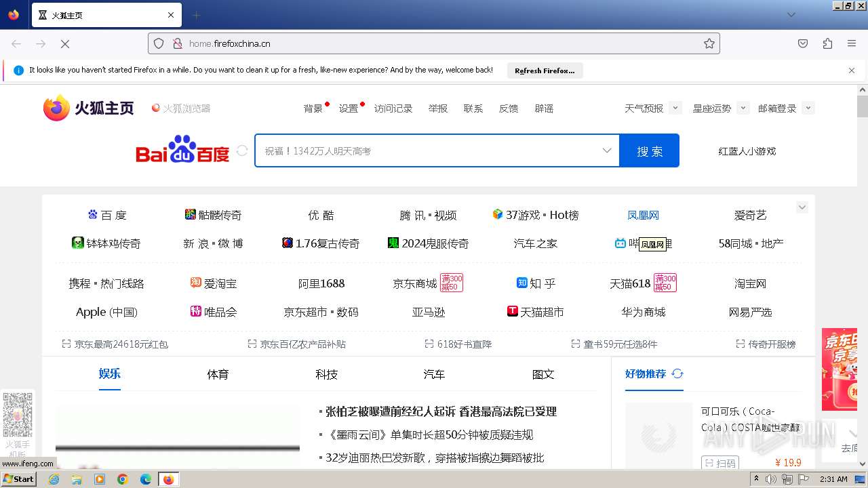Image resolution: width=868 pixels, height=488 pixels.
Task: Switch to the 科技 news tab
Action: (x=326, y=374)
